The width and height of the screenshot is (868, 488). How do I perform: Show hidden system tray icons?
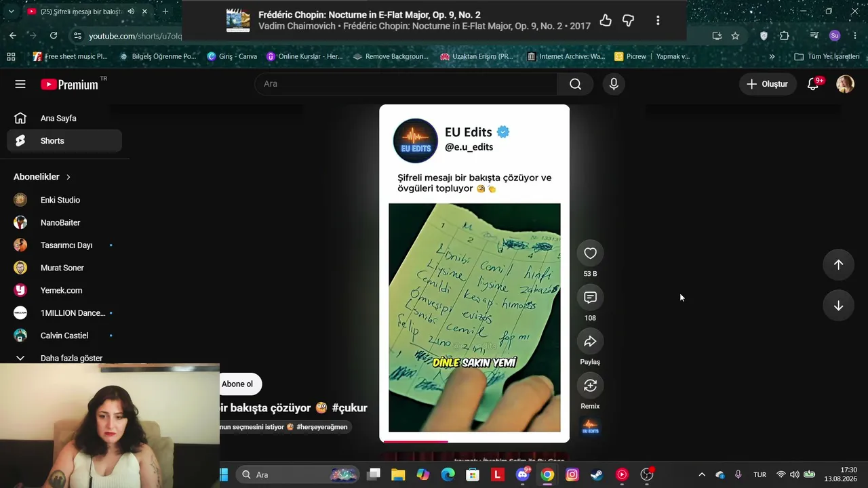tap(702, 475)
